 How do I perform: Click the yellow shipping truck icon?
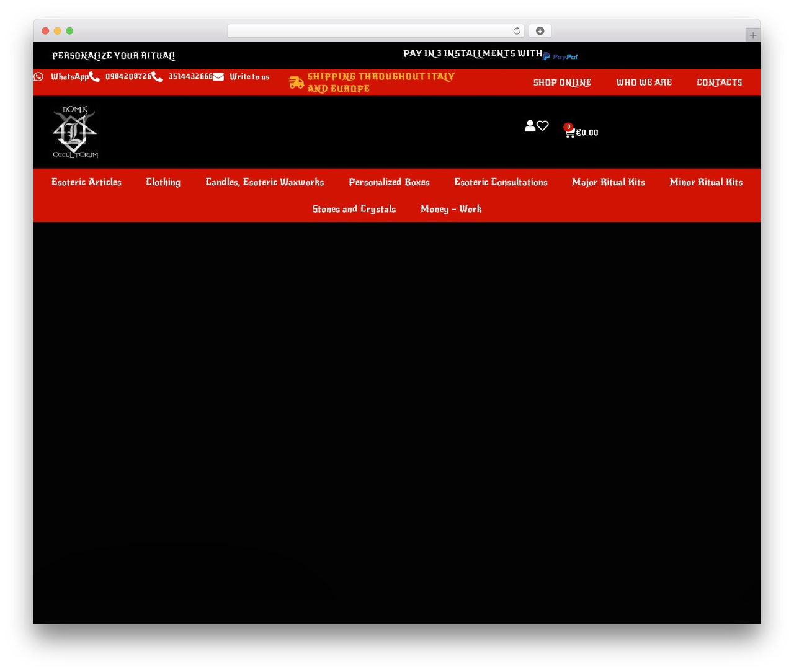coord(297,82)
